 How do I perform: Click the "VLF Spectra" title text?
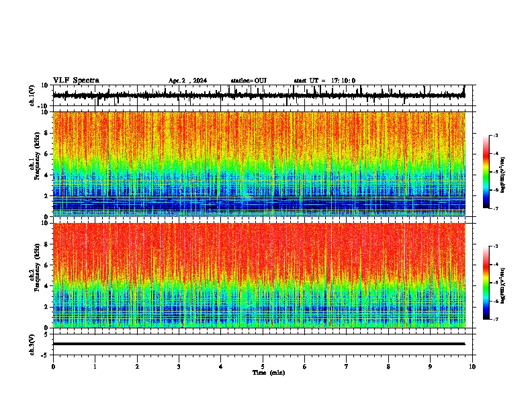(x=76, y=81)
